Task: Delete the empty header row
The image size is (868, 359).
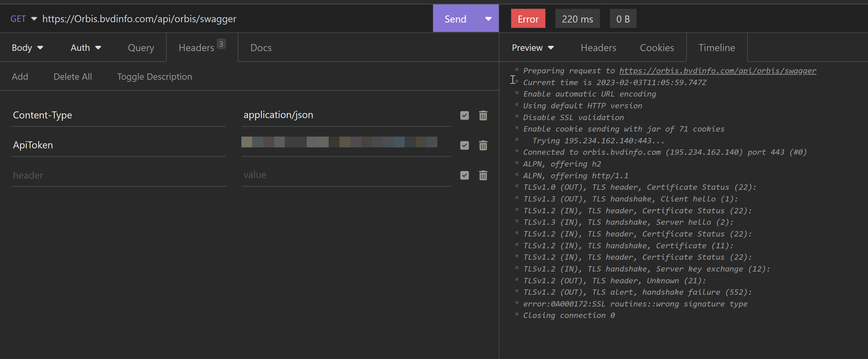Action: tap(483, 175)
